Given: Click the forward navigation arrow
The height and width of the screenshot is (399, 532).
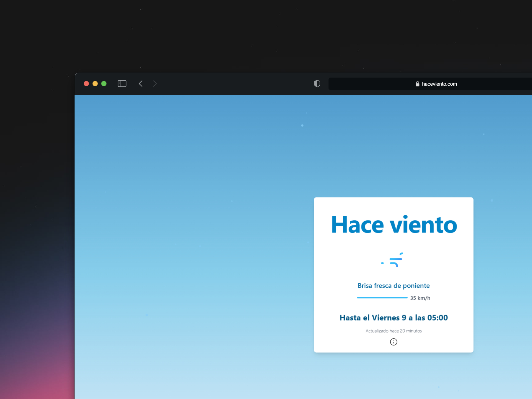Looking at the screenshot, I should point(155,83).
